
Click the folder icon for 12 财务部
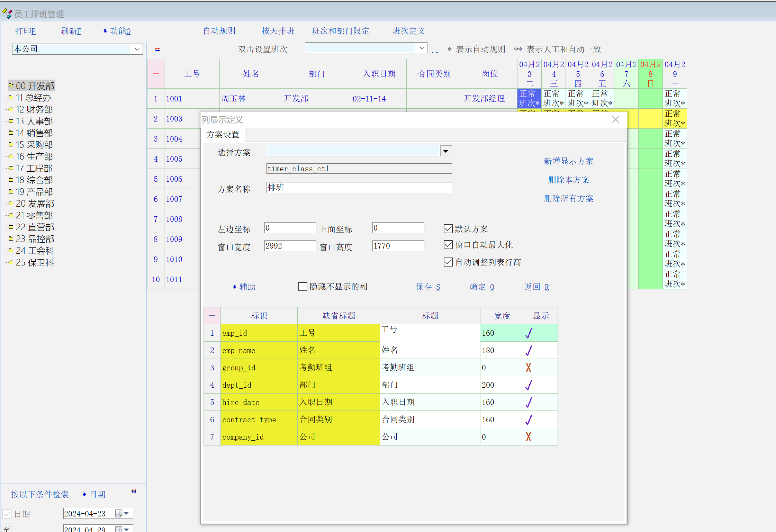11,109
